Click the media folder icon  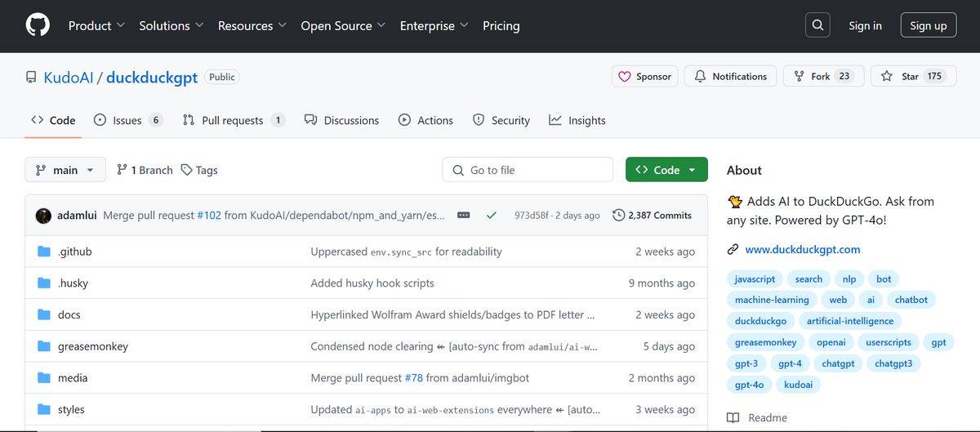click(44, 378)
